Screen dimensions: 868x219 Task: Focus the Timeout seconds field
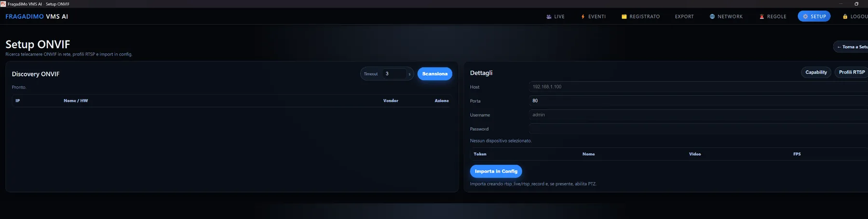(394, 74)
